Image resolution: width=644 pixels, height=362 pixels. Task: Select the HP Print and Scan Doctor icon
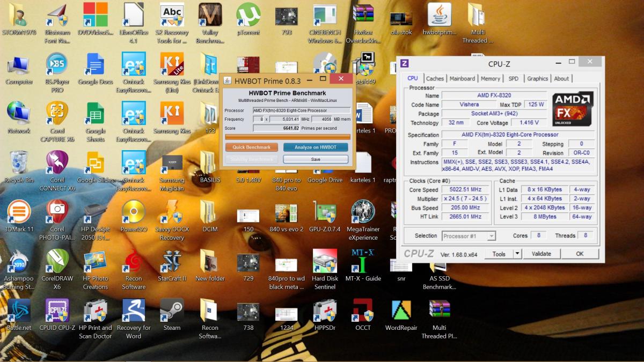pyautogui.click(x=95, y=319)
